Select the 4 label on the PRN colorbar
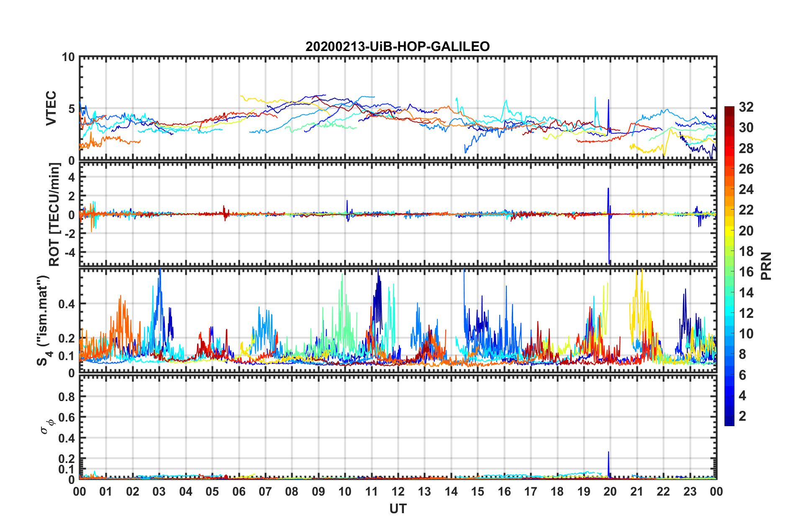Image resolution: width=796 pixels, height=532 pixels. 742,396
